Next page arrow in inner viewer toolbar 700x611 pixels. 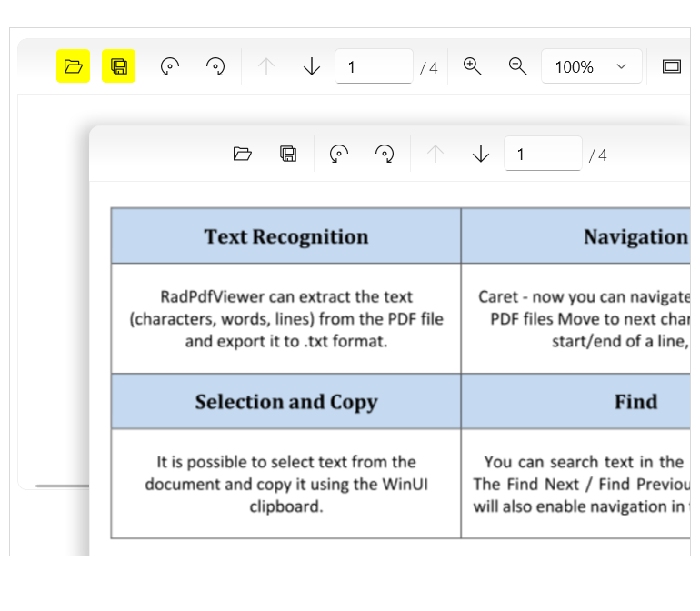481,154
